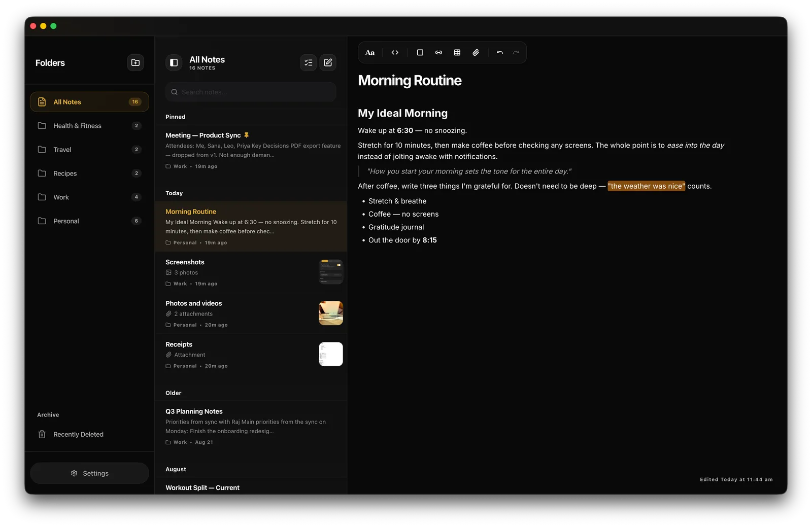Open the Aa text format options
Screen dimensions: 812x527
[370, 53]
